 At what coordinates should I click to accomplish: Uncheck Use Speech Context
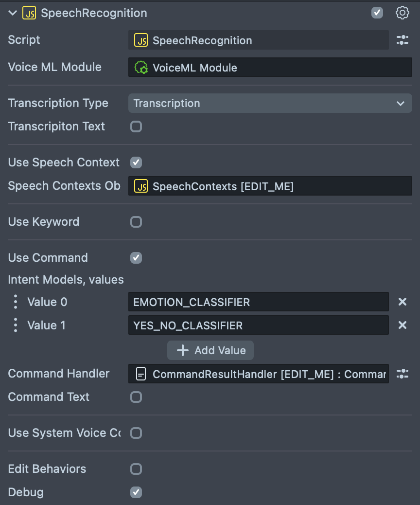[136, 162]
